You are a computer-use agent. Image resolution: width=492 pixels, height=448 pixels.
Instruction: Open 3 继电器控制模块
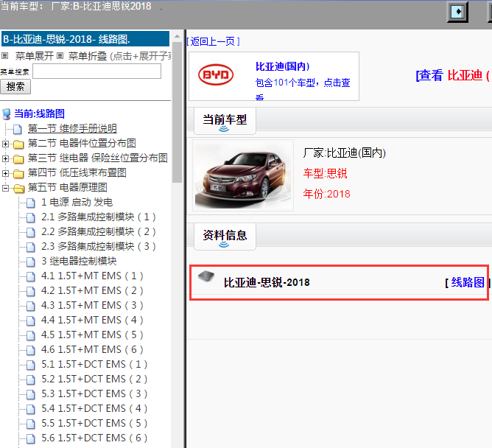tap(79, 261)
